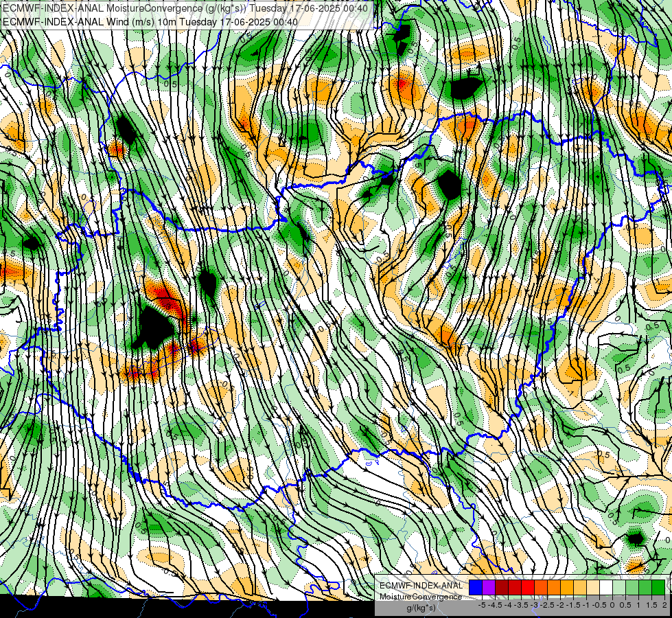The image size is (672, 618).
Task: Click the g/(kg*s) unit label in legend
Action: (421, 608)
